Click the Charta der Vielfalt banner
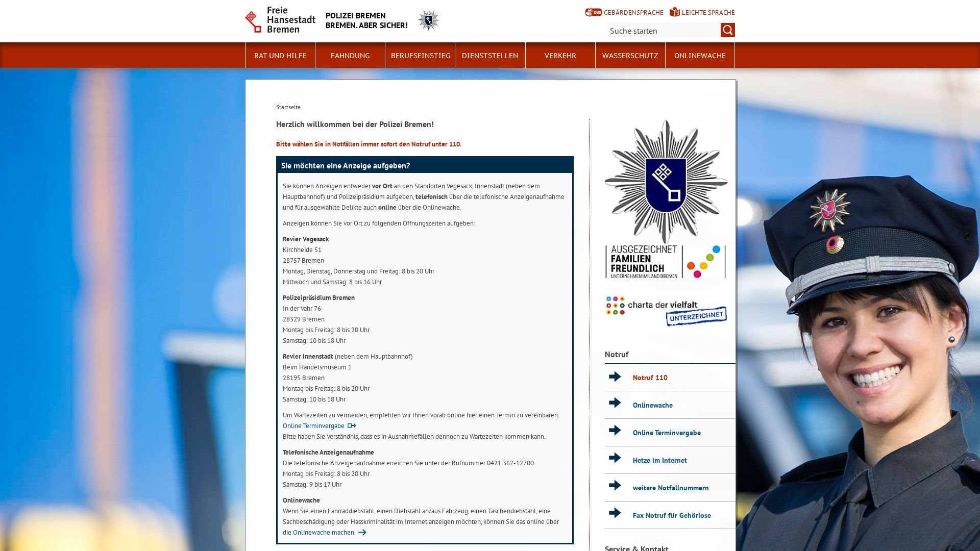Viewport: 980px width, 551px height. coord(666,311)
